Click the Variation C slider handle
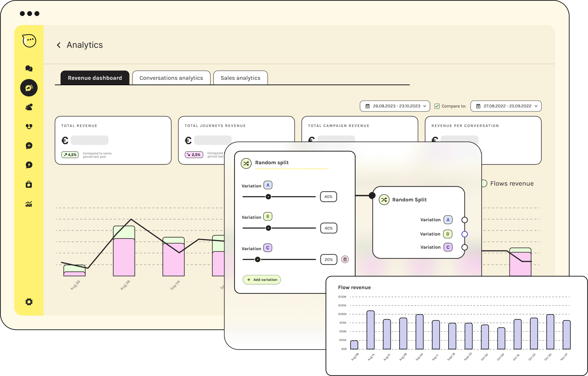Image resolution: width=588 pixels, height=376 pixels. (258, 260)
